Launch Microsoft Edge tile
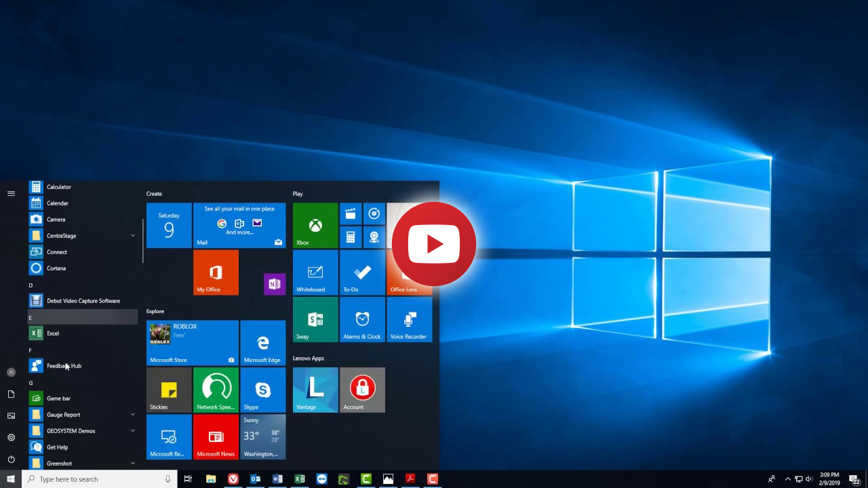Image resolution: width=868 pixels, height=488 pixels. 262,343
